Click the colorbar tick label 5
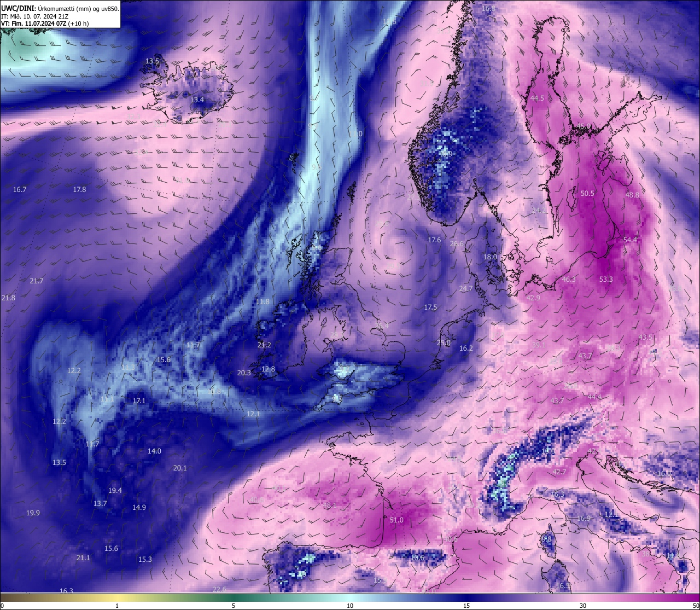This screenshot has width=700, height=610. [x=234, y=606]
